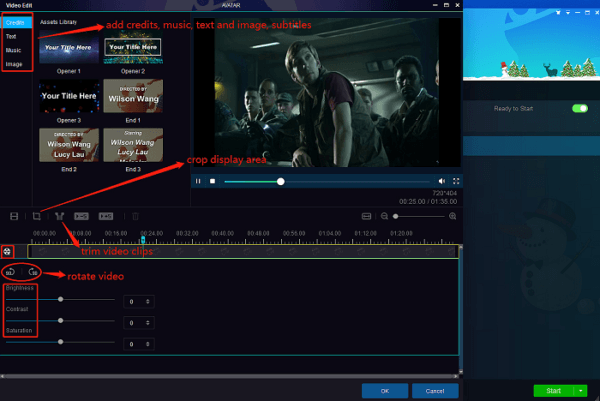The width and height of the screenshot is (600, 401).
Task: Click the 00:25.00 / 01:35.00 time readout
Action: click(x=428, y=201)
